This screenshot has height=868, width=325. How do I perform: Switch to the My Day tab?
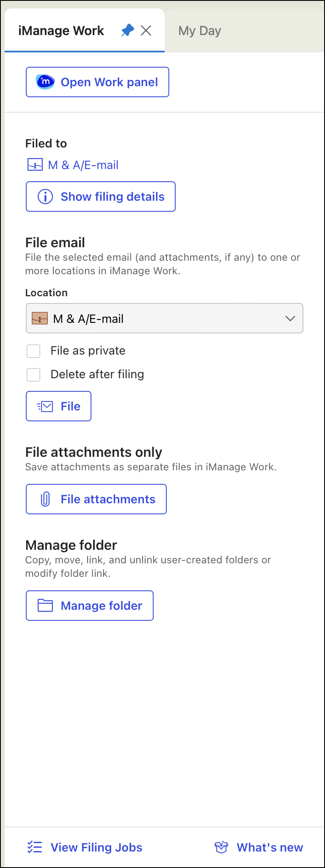point(200,31)
